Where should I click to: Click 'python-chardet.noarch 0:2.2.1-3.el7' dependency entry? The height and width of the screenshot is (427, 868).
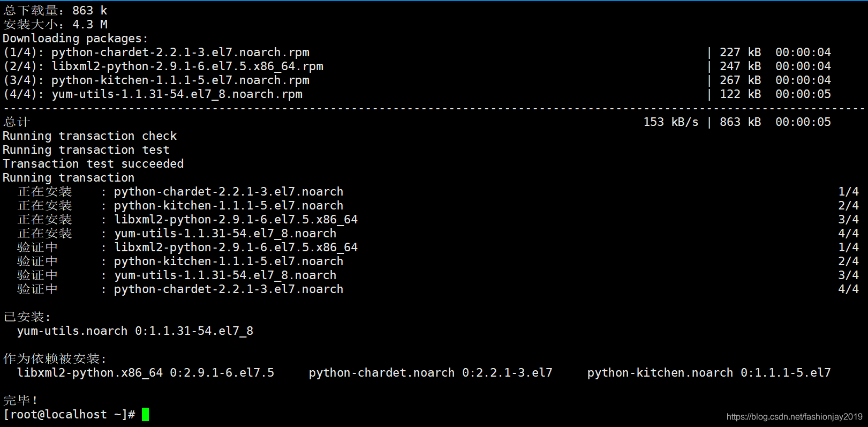tap(431, 373)
